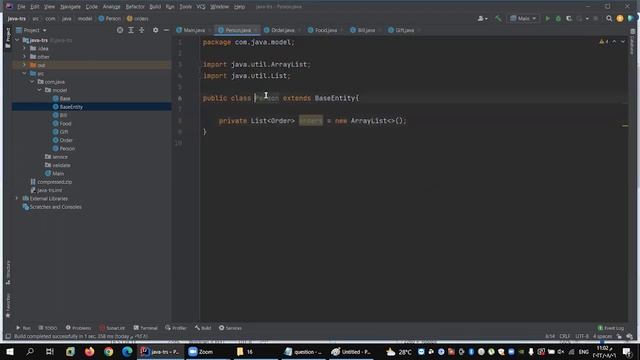Collapse the src folder
Screen dimensions: 640x360
[x=24, y=73]
